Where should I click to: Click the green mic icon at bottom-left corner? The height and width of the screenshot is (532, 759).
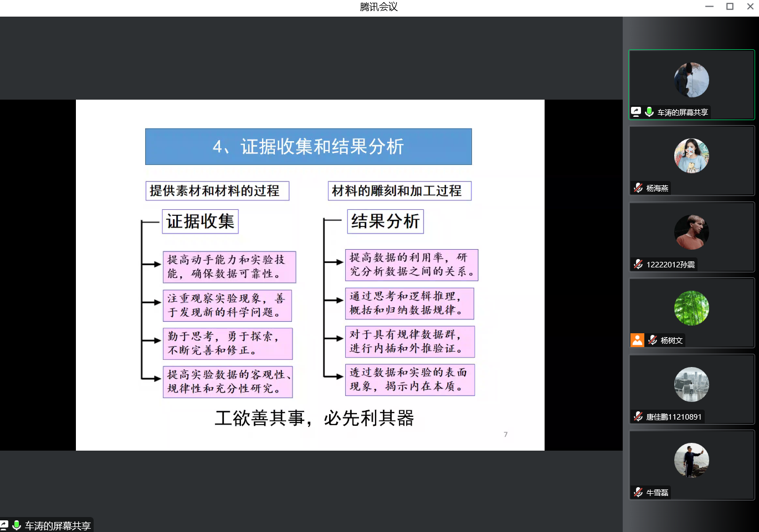[17, 525]
